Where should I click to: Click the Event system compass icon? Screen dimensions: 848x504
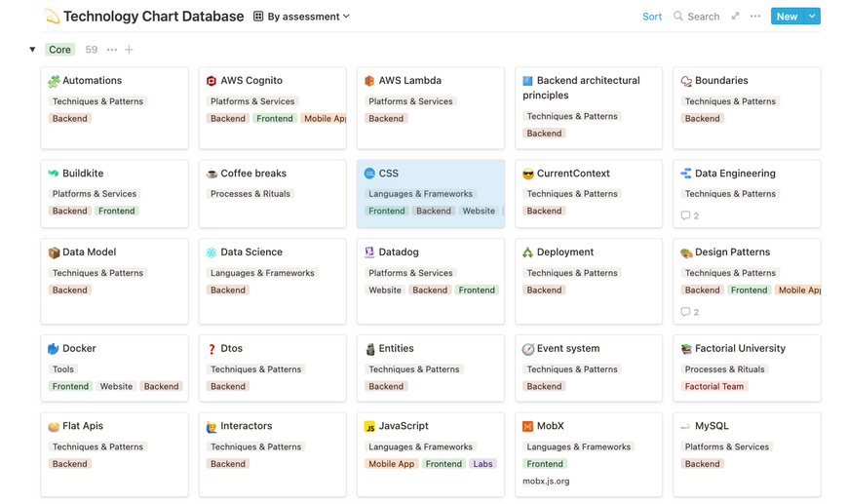tap(528, 349)
